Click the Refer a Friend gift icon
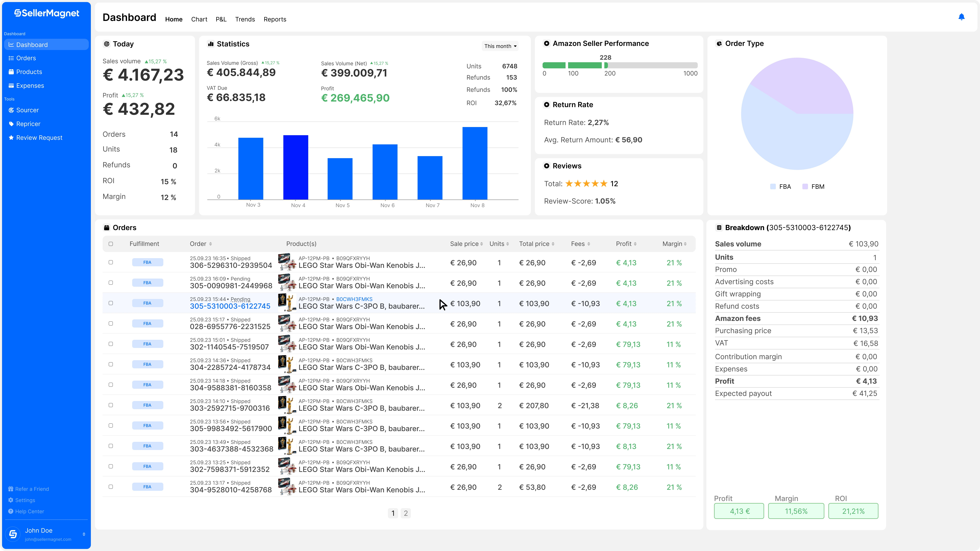980x551 pixels. pos(11,489)
